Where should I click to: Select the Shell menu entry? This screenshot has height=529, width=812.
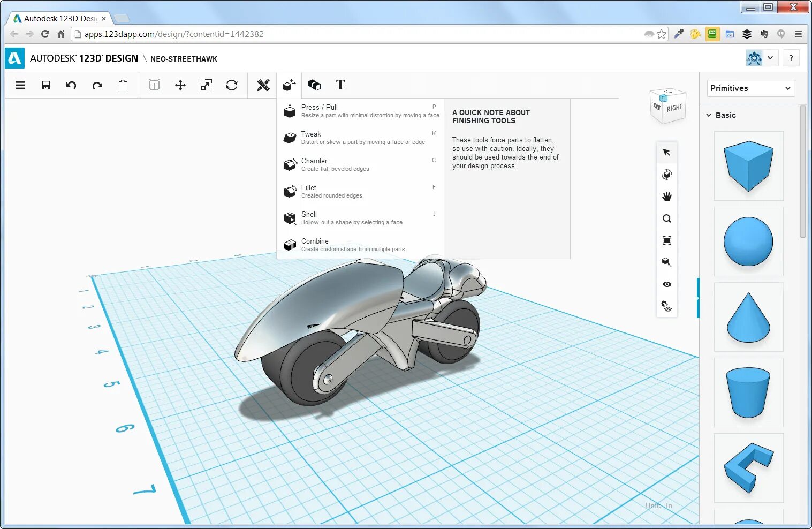pyautogui.click(x=361, y=218)
